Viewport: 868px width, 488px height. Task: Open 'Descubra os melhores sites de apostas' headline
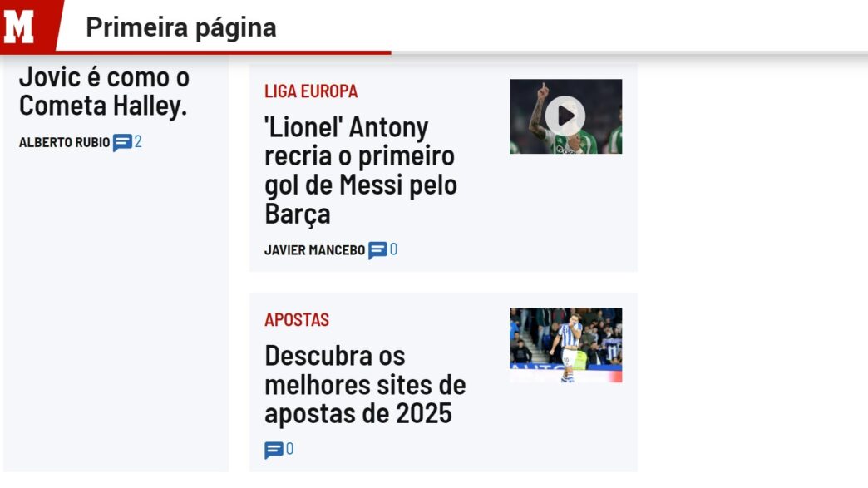tap(365, 385)
